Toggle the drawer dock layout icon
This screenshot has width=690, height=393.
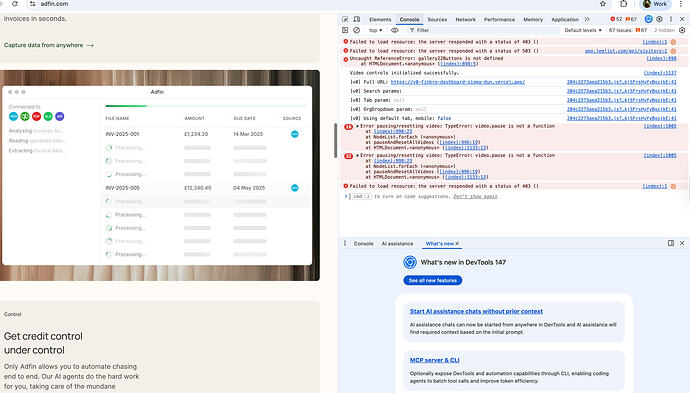[671, 243]
